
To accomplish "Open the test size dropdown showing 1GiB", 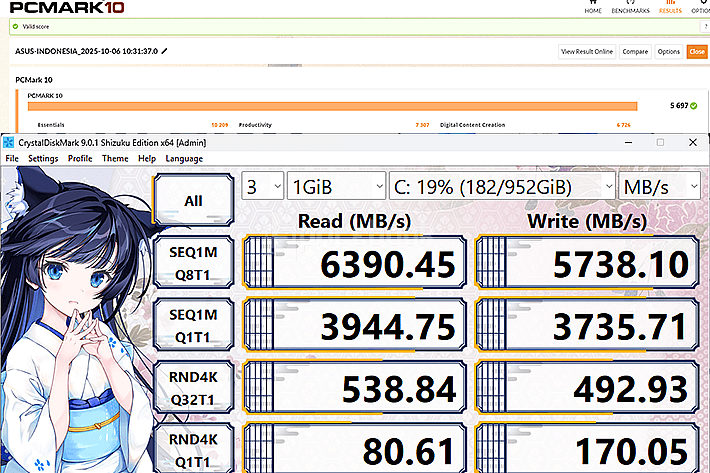I will tap(336, 186).
